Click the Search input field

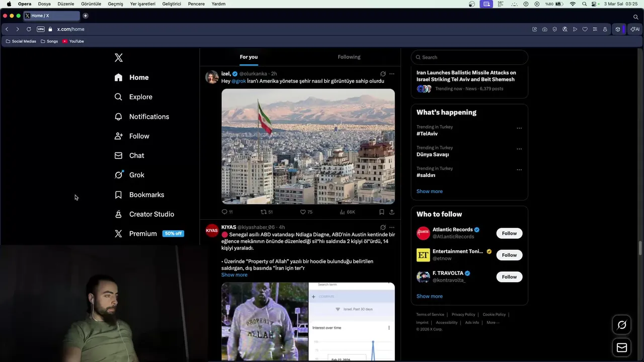coord(469,57)
